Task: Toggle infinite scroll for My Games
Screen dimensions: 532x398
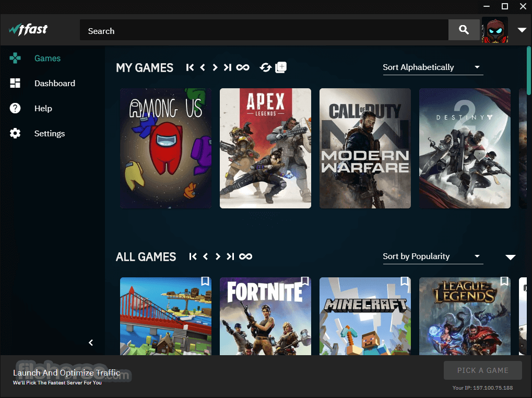Action: pos(243,67)
